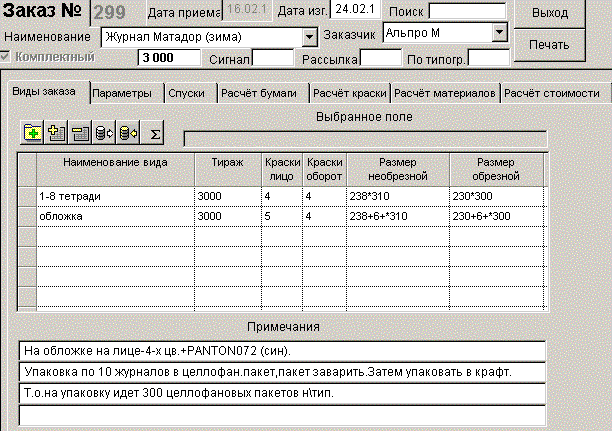Screen dimensions: 612x431
Task: Select the Расчёт краски tab
Action: 349,93
